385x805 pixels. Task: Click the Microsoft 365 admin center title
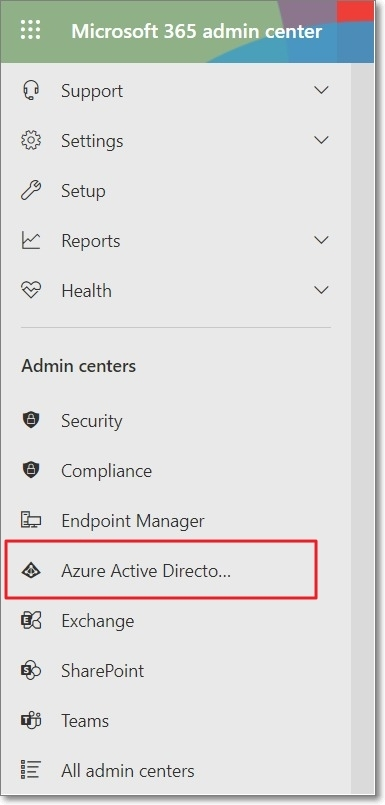tap(197, 31)
